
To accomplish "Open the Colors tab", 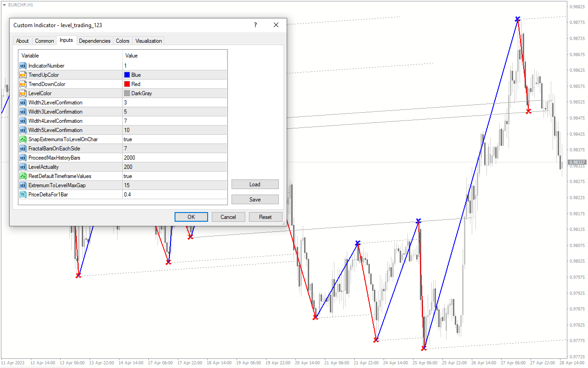I will click(x=123, y=41).
